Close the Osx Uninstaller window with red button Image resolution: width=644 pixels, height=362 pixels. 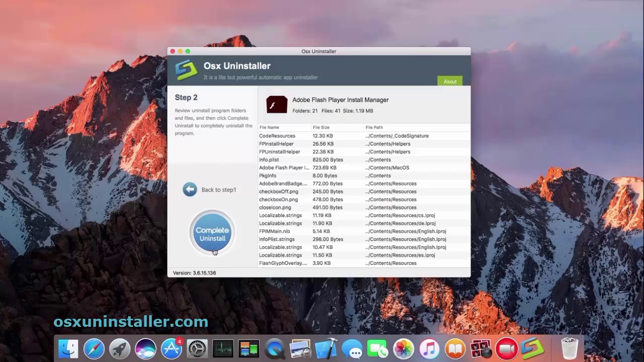pos(173,51)
